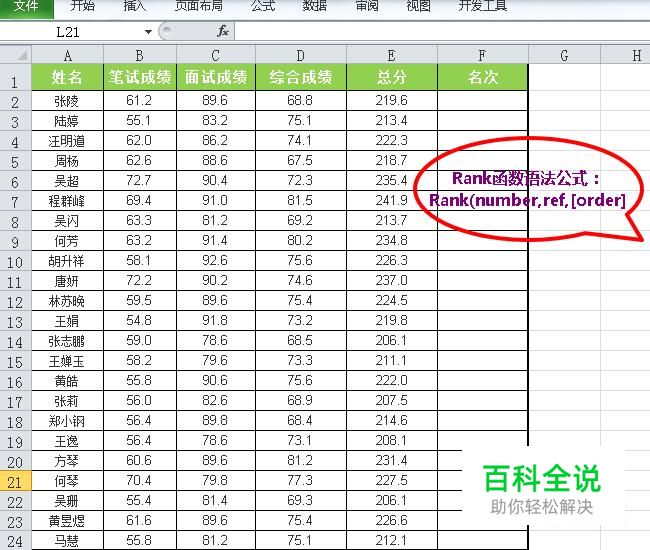Select row 21 header
Screen dimensions: 650x550
pos(15,482)
